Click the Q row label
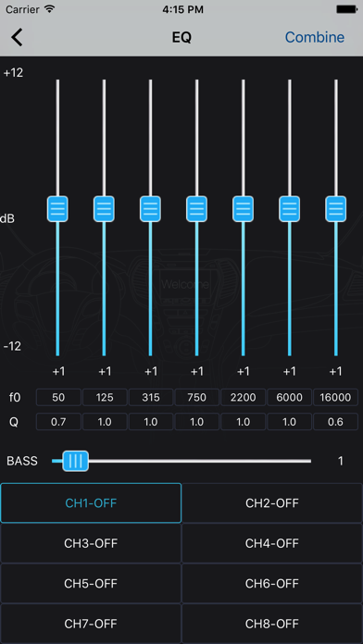 point(14,422)
